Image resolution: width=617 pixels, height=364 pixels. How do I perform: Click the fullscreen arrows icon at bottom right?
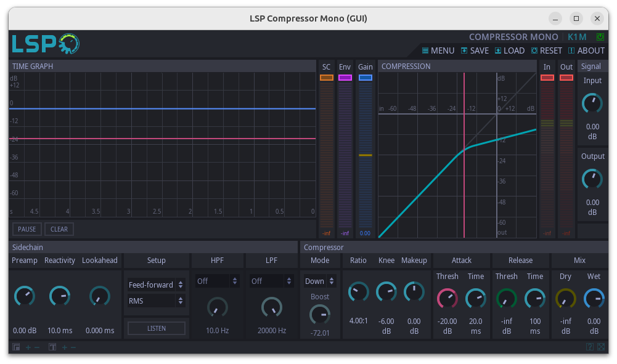pos(601,347)
